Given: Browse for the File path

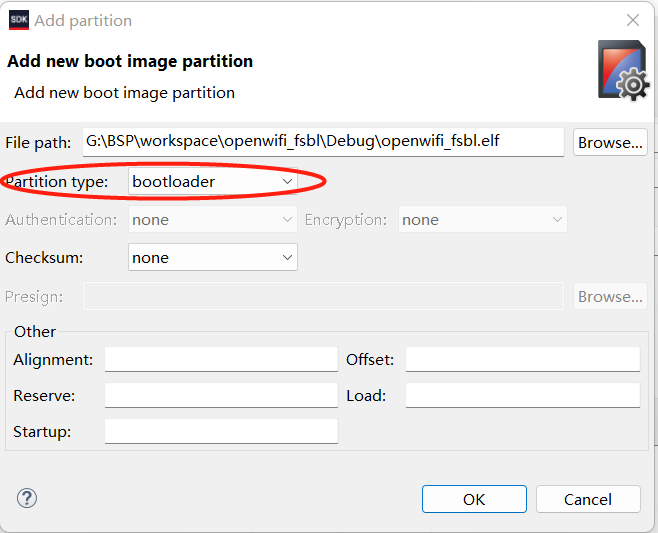Looking at the screenshot, I should click(x=610, y=142).
